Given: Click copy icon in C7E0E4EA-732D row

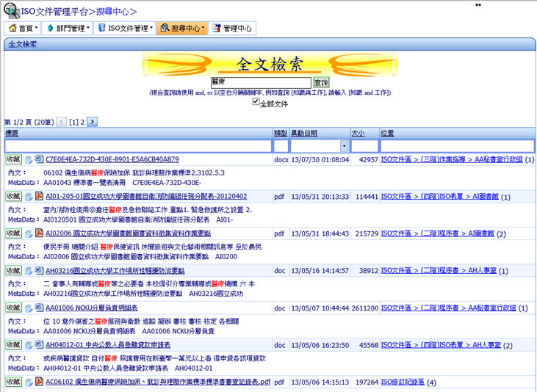Looking at the screenshot, I should coord(29,160).
